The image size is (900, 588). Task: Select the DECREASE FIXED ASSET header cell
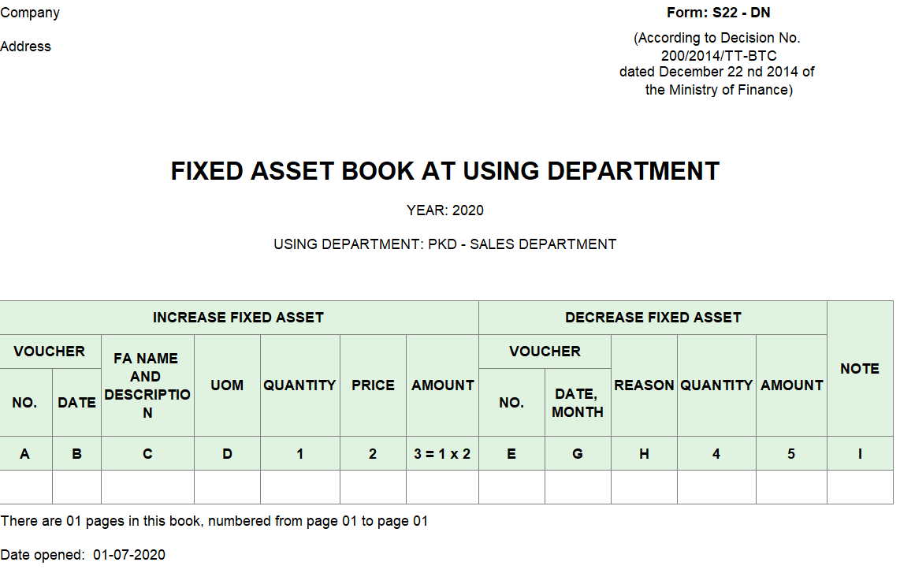point(653,318)
